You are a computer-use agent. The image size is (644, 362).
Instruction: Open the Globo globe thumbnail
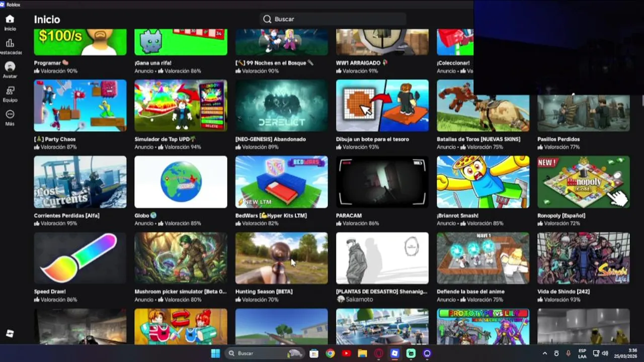(x=181, y=182)
